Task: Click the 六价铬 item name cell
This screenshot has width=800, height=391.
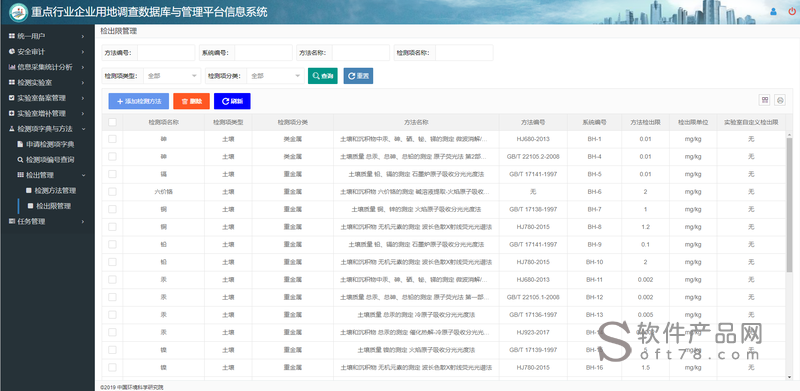Action: pos(163,191)
